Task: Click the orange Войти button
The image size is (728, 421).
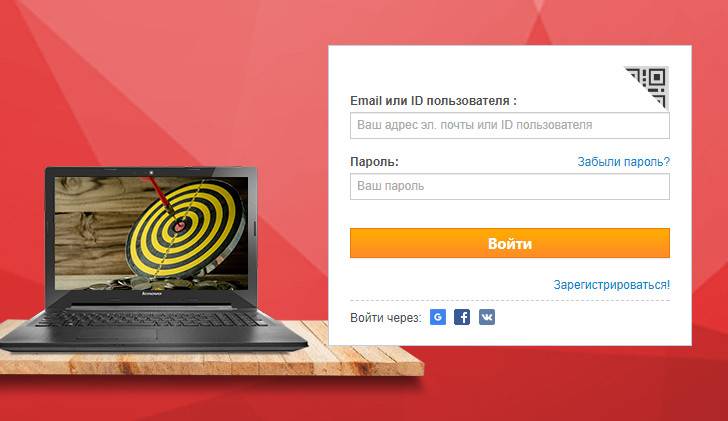Action: click(510, 243)
